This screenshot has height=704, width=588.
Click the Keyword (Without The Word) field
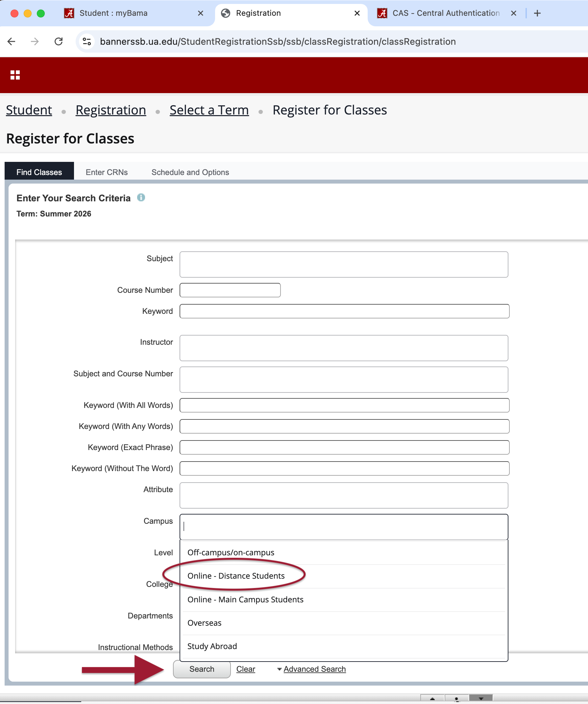coord(344,469)
